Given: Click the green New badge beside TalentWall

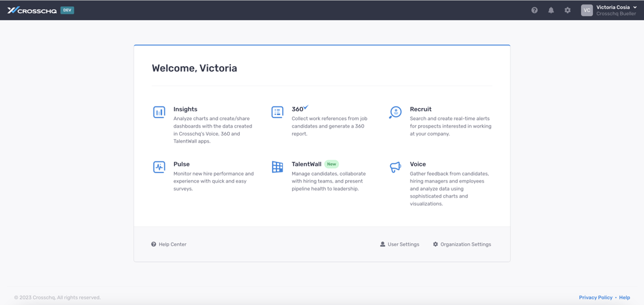Looking at the screenshot, I should 331,164.
